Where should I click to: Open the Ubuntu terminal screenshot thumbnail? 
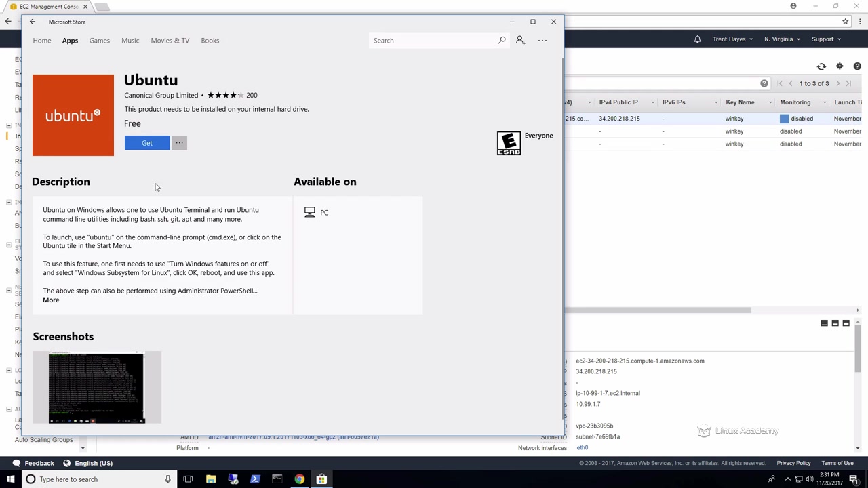[97, 387]
